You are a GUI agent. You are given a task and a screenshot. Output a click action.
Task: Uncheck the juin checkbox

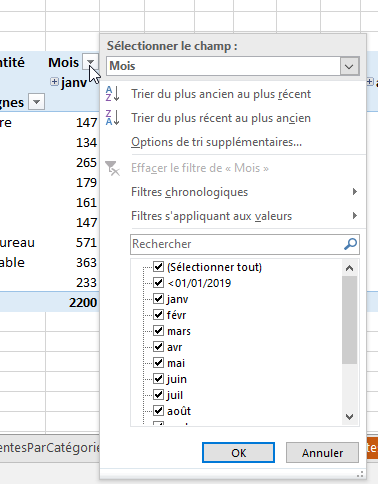coord(158,379)
